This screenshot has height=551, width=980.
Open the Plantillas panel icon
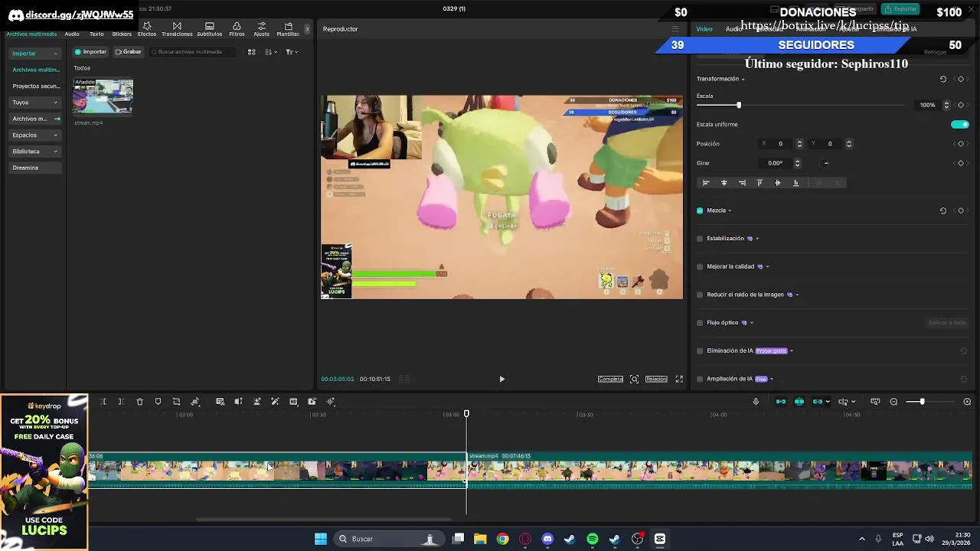288,29
